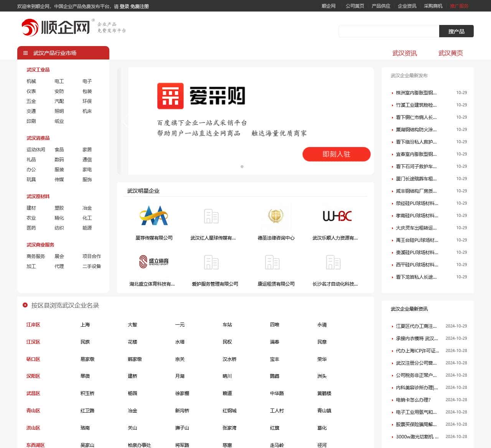Click the WHBC logo of 武汉乐顺人力资源
Viewport: 491px width, 448px height.
(337, 216)
